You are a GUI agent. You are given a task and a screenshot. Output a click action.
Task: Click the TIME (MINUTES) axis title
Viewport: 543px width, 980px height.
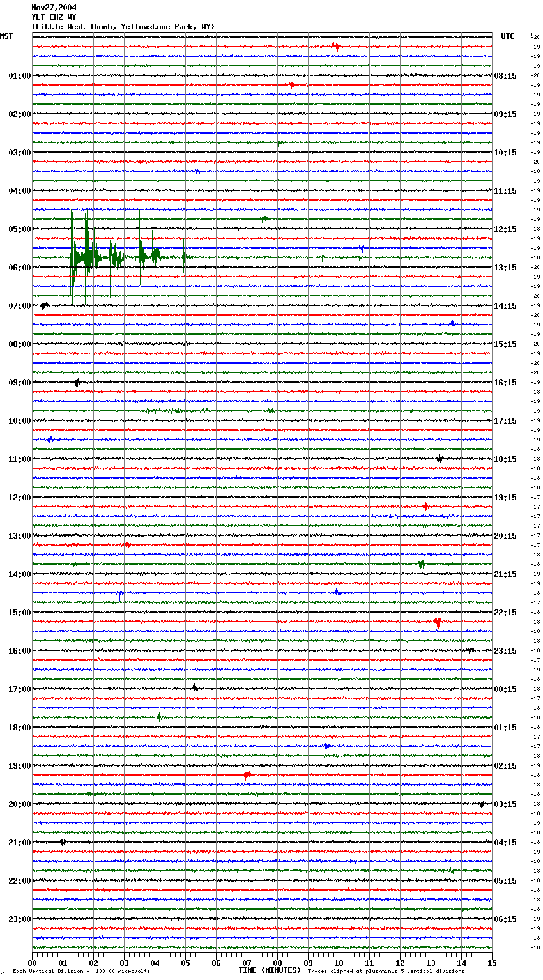270,970
